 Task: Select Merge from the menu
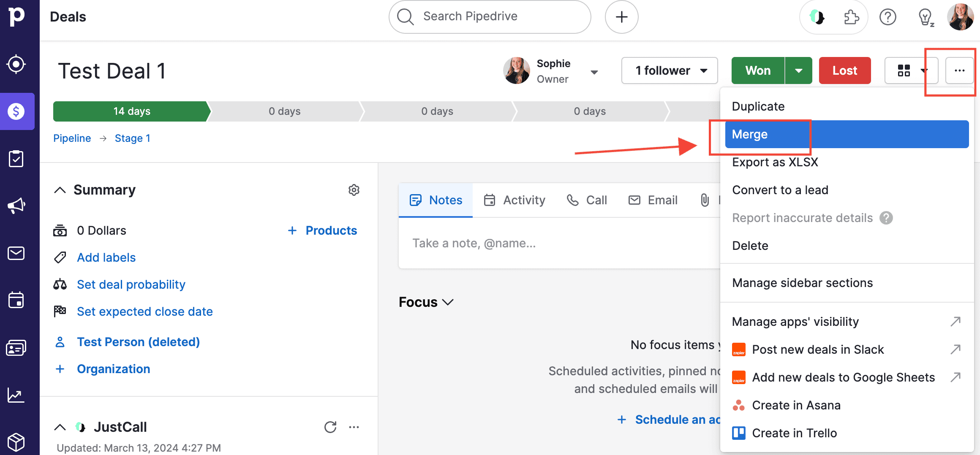(750, 134)
